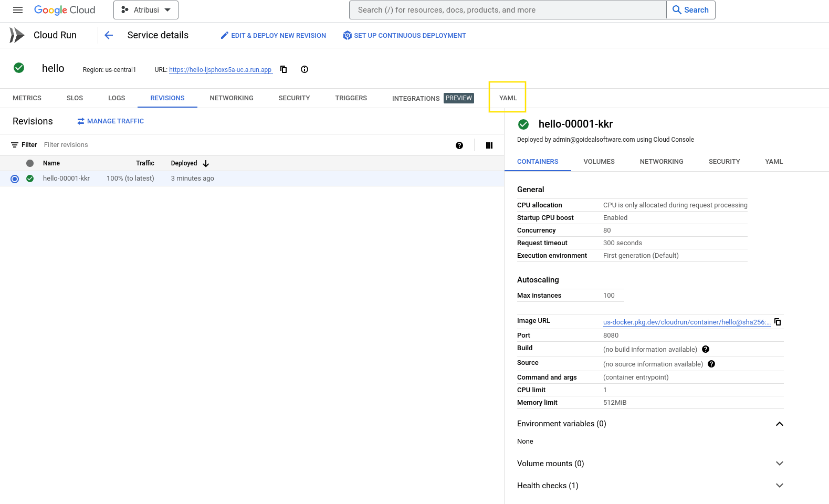Click Edit & Deploy New Revision
829x504 pixels.
pyautogui.click(x=274, y=36)
